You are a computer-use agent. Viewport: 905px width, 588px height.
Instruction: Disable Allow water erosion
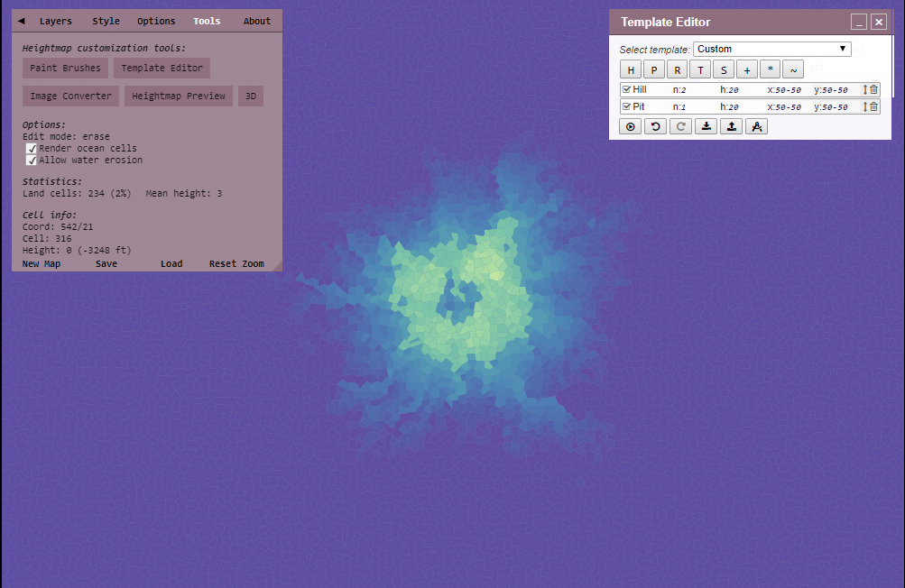pyautogui.click(x=32, y=160)
